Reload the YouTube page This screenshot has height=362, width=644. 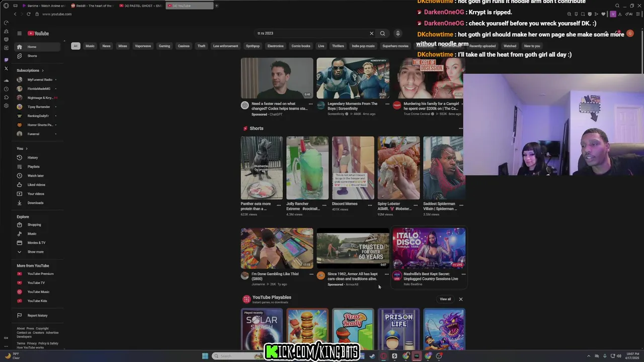[28, 14]
